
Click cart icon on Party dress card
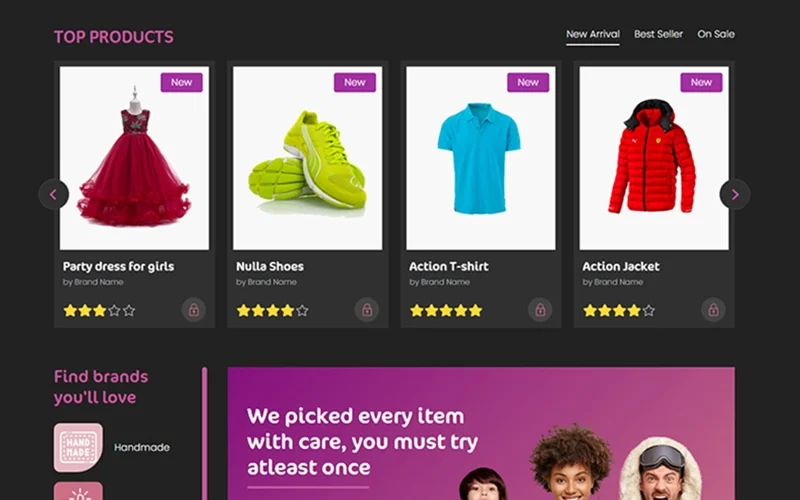193,310
